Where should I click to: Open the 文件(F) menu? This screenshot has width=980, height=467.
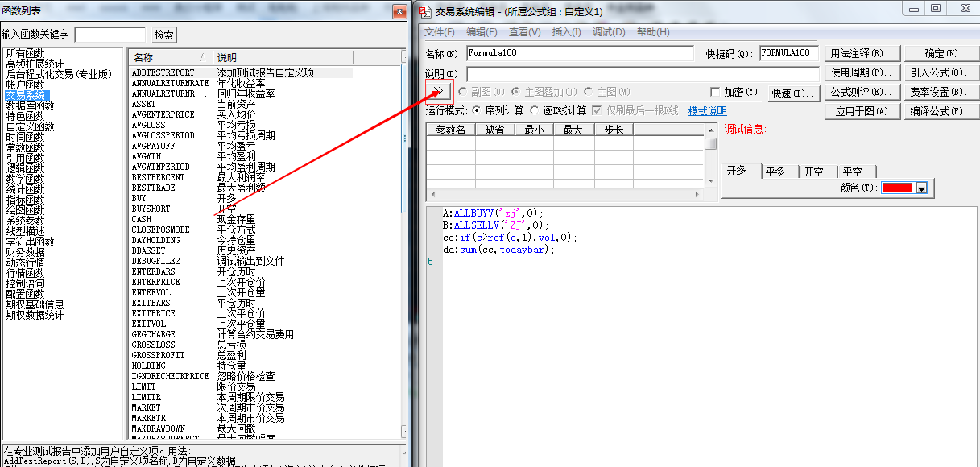coord(440,32)
